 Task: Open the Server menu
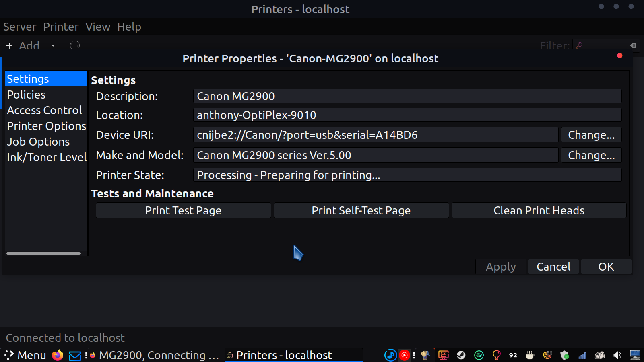coord(20,27)
